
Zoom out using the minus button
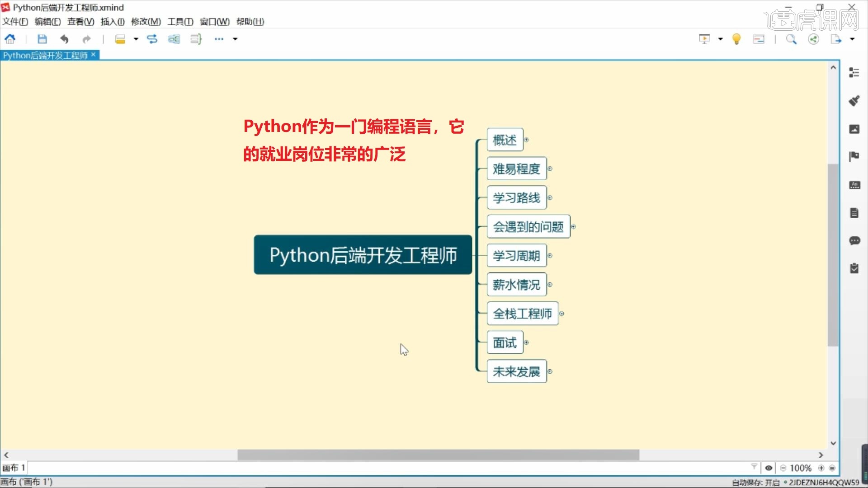coord(783,468)
